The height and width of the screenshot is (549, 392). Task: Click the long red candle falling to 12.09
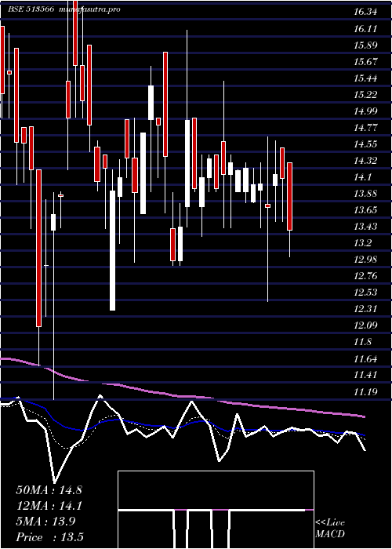tap(39, 249)
